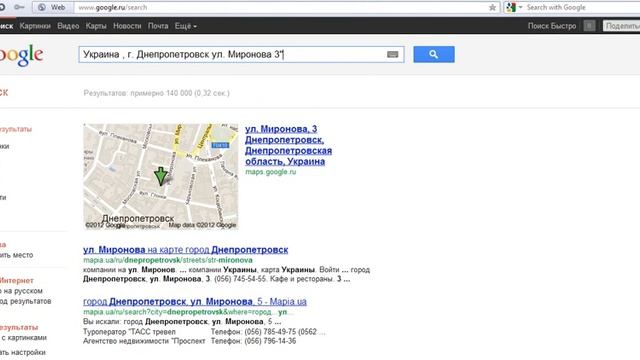Screen dimensions: 640x360
Task: Open the Dnepropetrovsk map thumbnail
Action: click(160, 176)
